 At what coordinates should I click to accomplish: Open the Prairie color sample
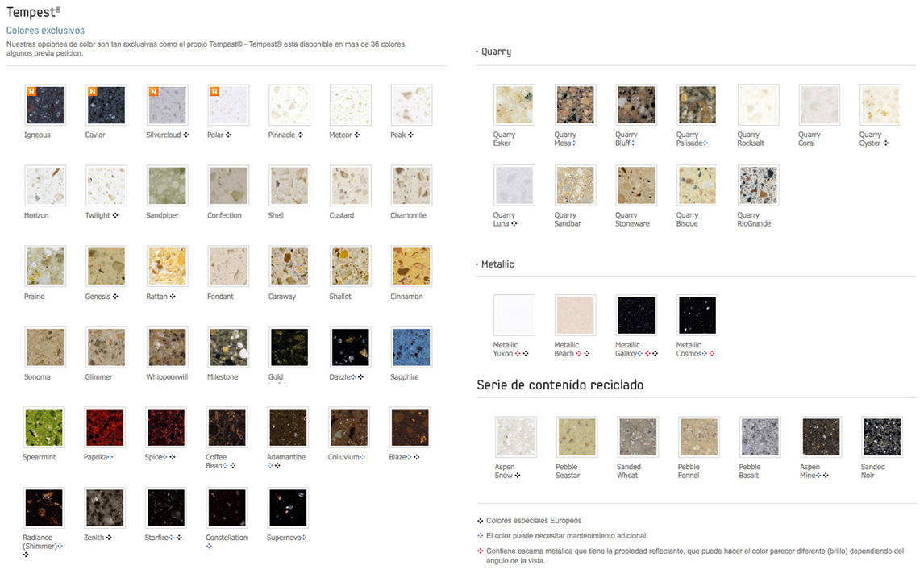tap(45, 266)
